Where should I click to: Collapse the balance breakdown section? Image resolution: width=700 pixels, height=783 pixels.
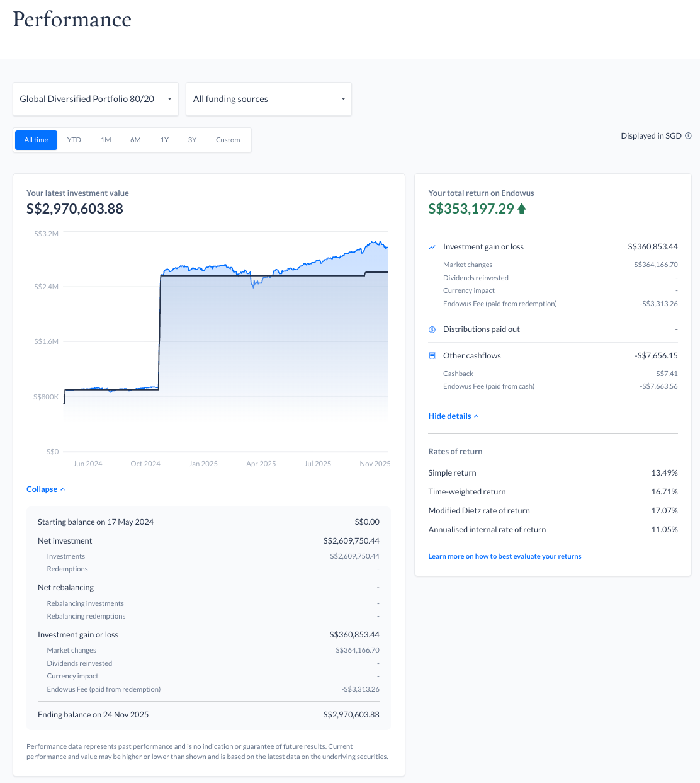pos(42,489)
